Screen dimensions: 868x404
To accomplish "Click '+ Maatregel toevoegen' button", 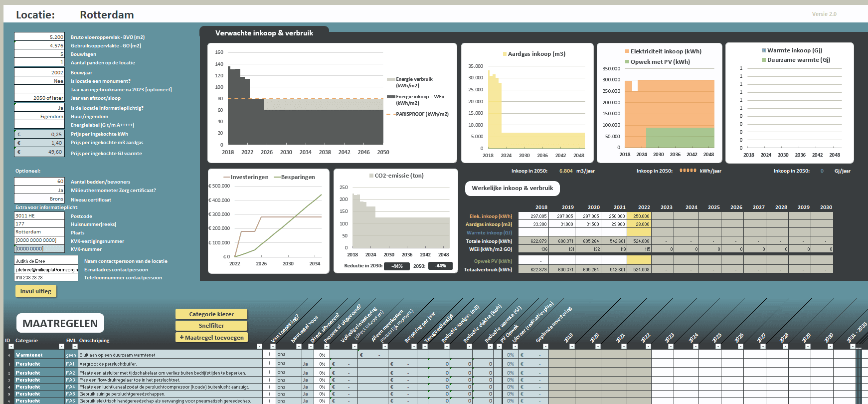I will tap(211, 338).
